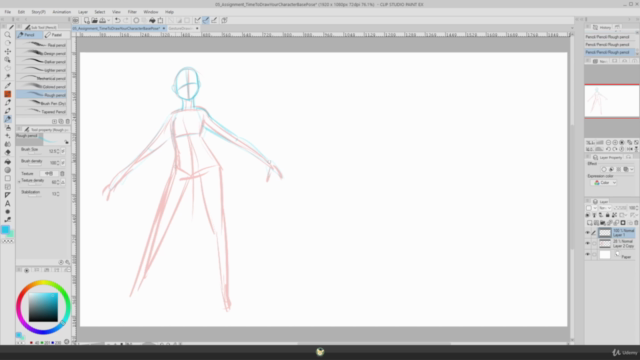Adjust the Brush density stepper
The width and height of the screenshot is (640, 360).
[58, 162]
